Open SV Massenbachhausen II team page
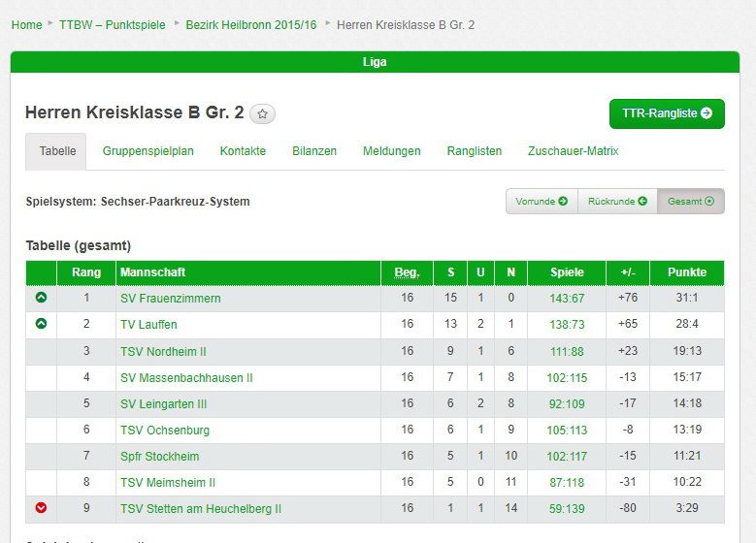This screenshot has height=543, width=756. click(x=186, y=377)
